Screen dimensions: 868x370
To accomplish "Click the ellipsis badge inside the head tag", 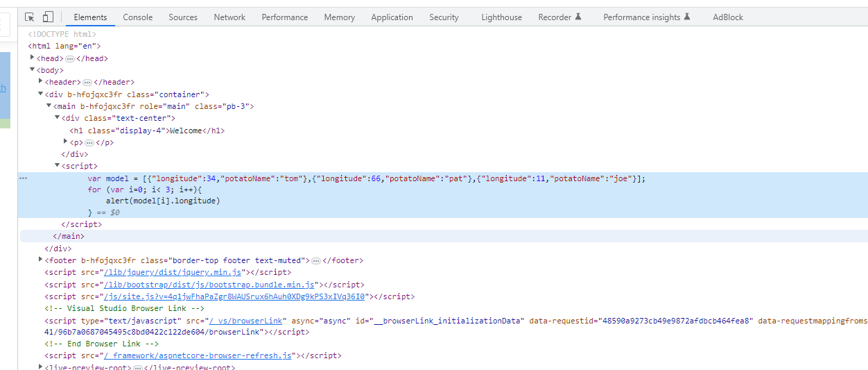I will coord(70,59).
